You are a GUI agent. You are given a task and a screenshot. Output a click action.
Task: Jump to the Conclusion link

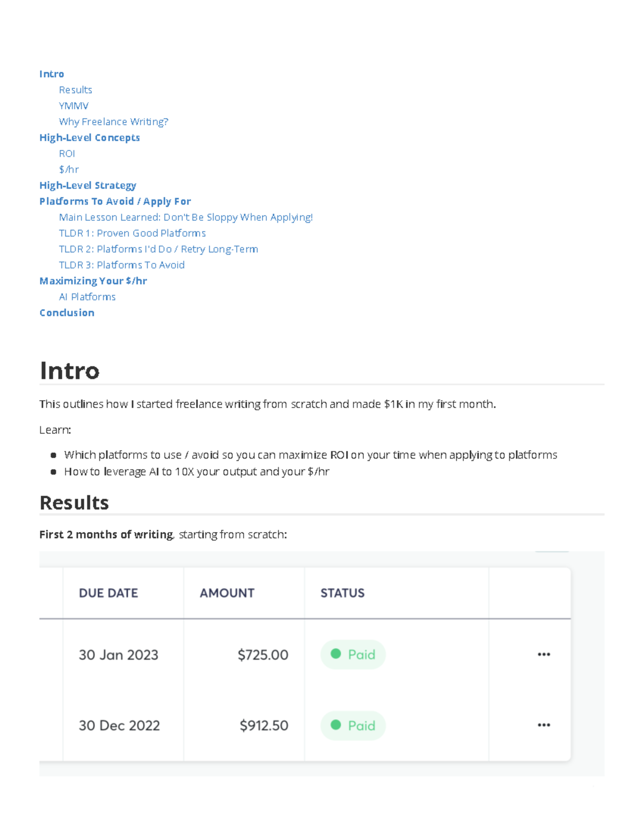67,313
